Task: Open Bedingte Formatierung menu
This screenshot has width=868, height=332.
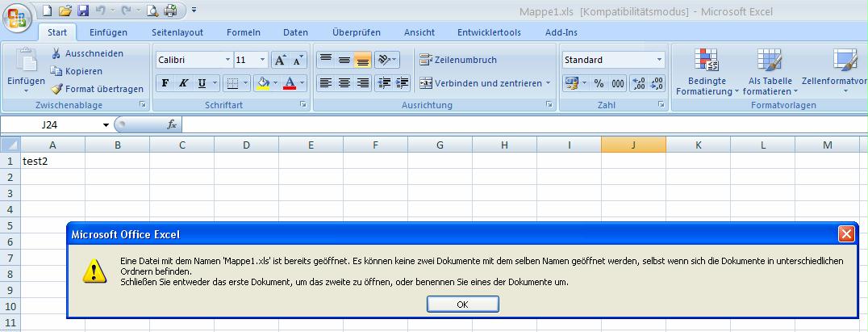Action: point(707,72)
